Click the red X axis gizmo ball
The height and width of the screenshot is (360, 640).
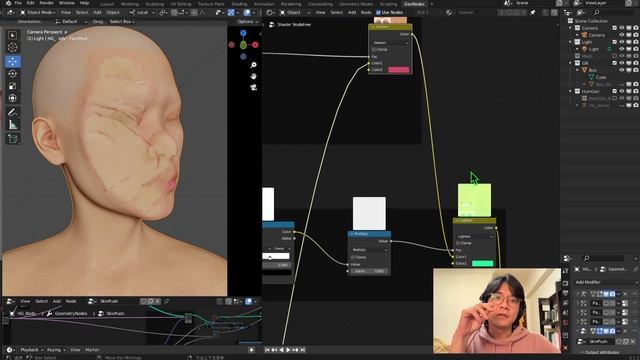(256, 44)
